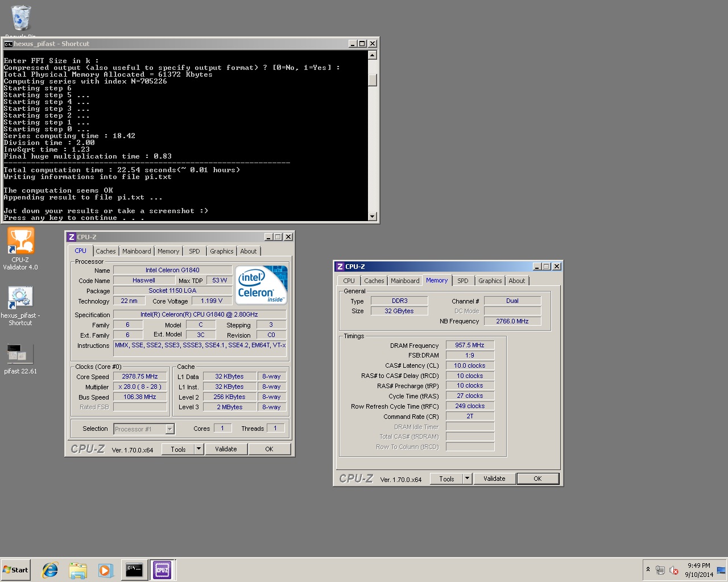Open Windows Media Player taskbar icon

[x=105, y=570]
